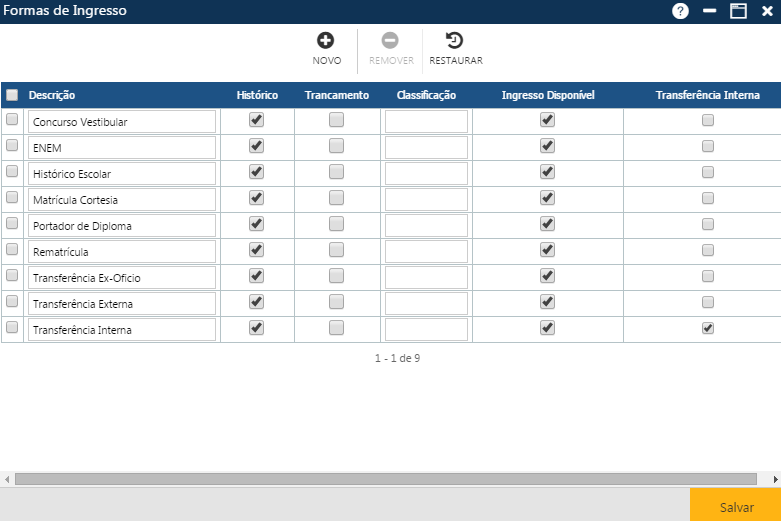Click the Restaurar restore icon
This screenshot has width=782, height=521.
click(455, 41)
